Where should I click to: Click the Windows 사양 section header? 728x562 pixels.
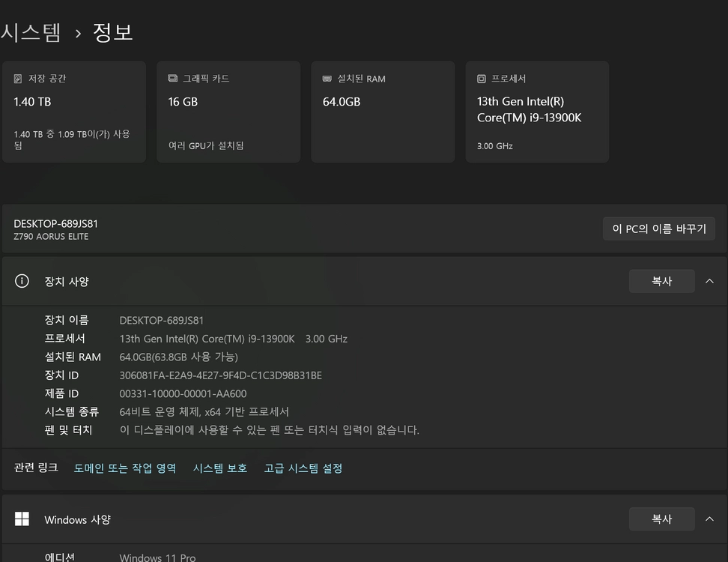tap(365, 519)
